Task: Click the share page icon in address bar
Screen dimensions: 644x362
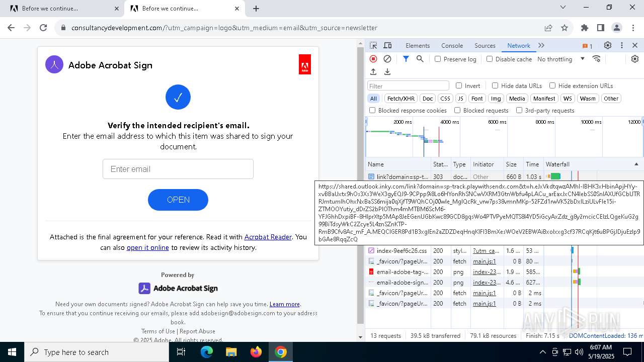Action: (x=548, y=28)
